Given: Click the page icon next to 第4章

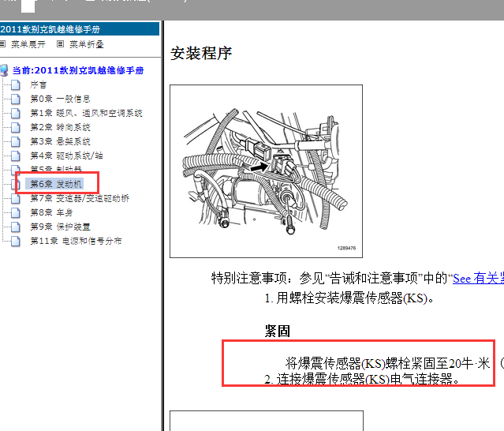Looking at the screenshot, I should 16,156.
